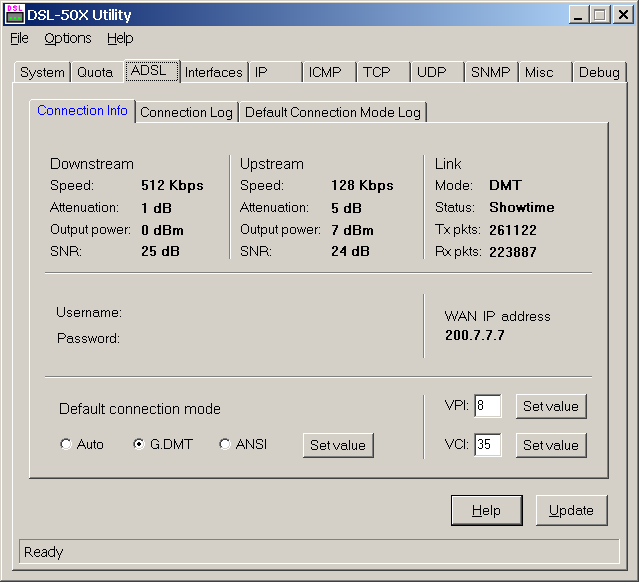Click the WAN IP address 200.7.7.7

pos(475,335)
